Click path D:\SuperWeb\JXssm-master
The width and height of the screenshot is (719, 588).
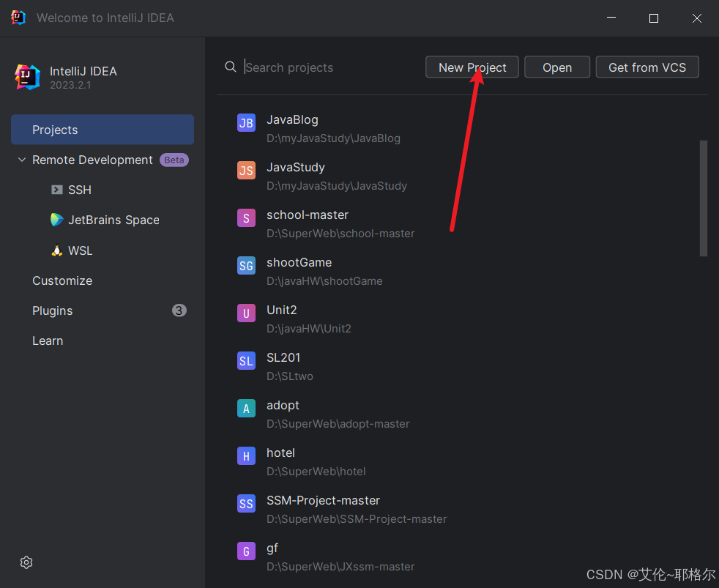(340, 567)
